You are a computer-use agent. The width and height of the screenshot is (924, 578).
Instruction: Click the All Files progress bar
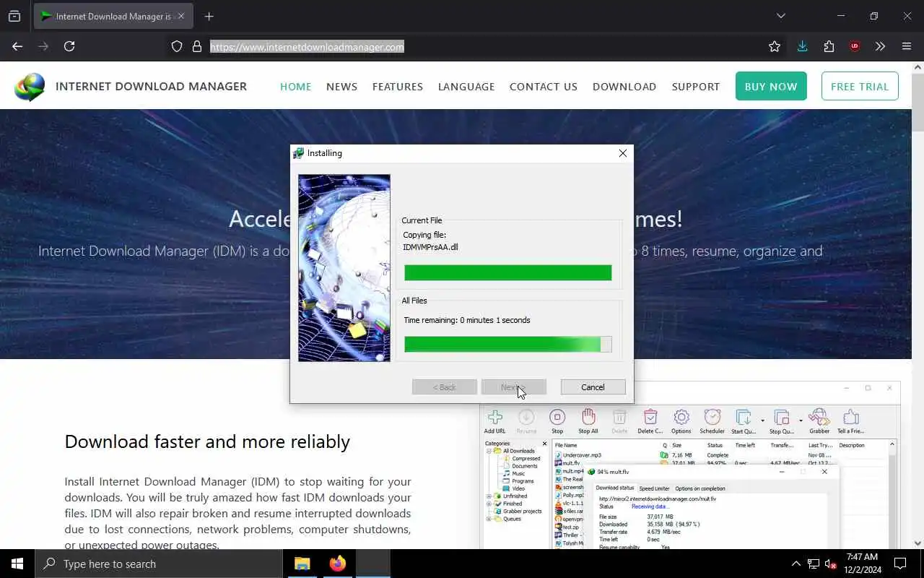508,345
